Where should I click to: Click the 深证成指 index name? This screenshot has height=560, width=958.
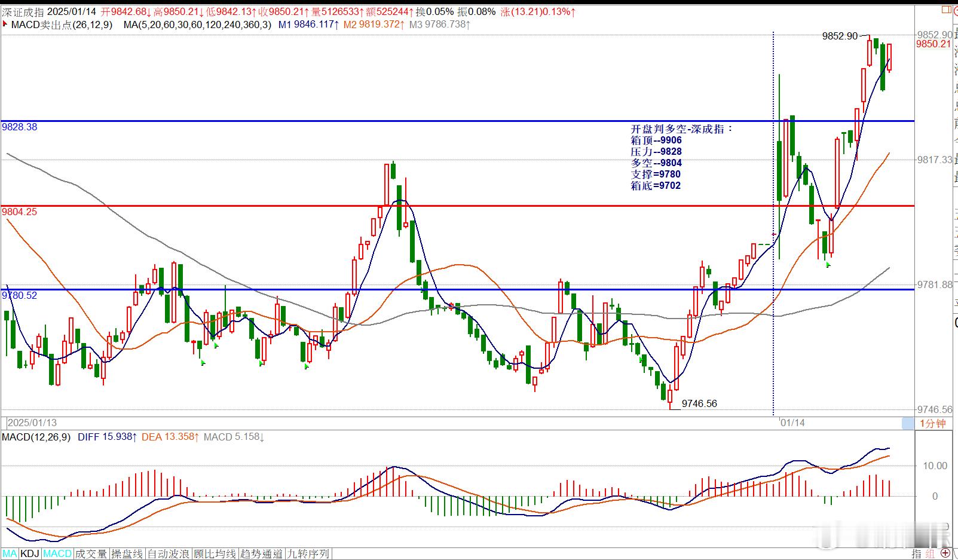click(x=23, y=11)
